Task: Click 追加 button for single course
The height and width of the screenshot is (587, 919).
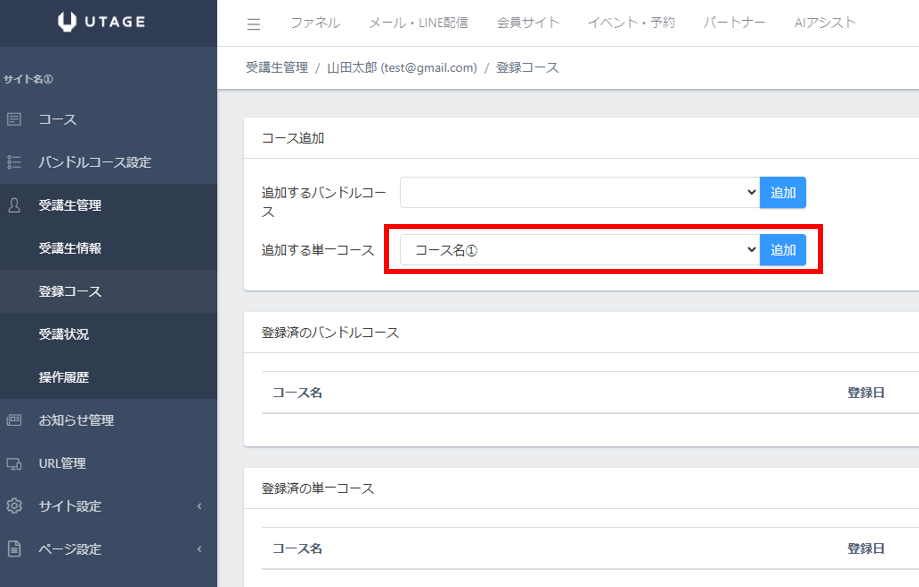Action: [782, 250]
